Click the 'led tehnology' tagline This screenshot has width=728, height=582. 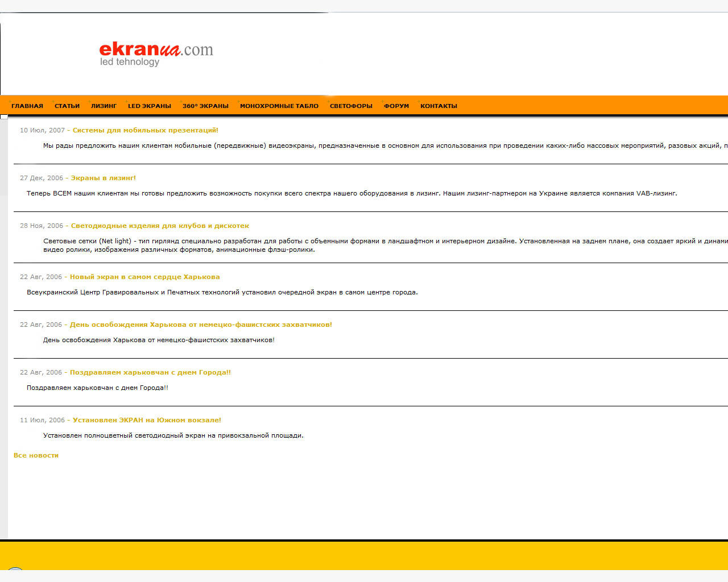point(130,62)
